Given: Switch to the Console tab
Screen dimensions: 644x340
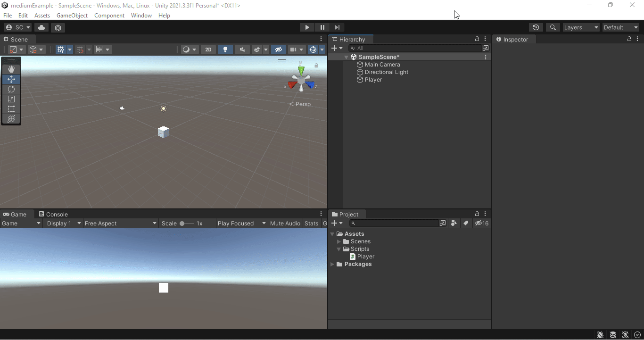Looking at the screenshot, I should 53,214.
